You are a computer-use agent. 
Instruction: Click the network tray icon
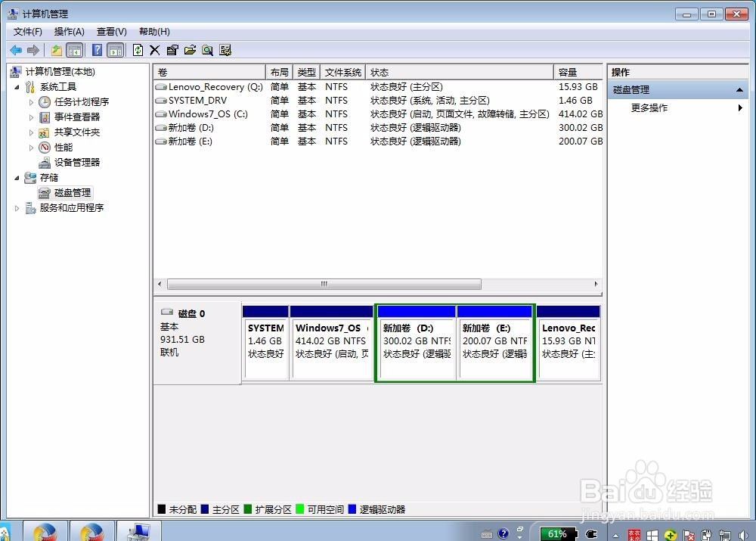(x=725, y=535)
